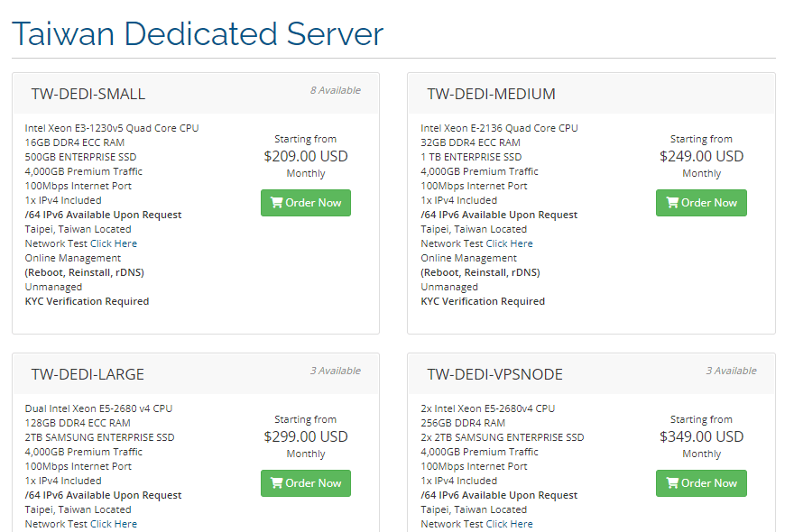The height and width of the screenshot is (532, 794).
Task: Click the TW-DEDI-VPSNODE plan title
Action: (494, 374)
